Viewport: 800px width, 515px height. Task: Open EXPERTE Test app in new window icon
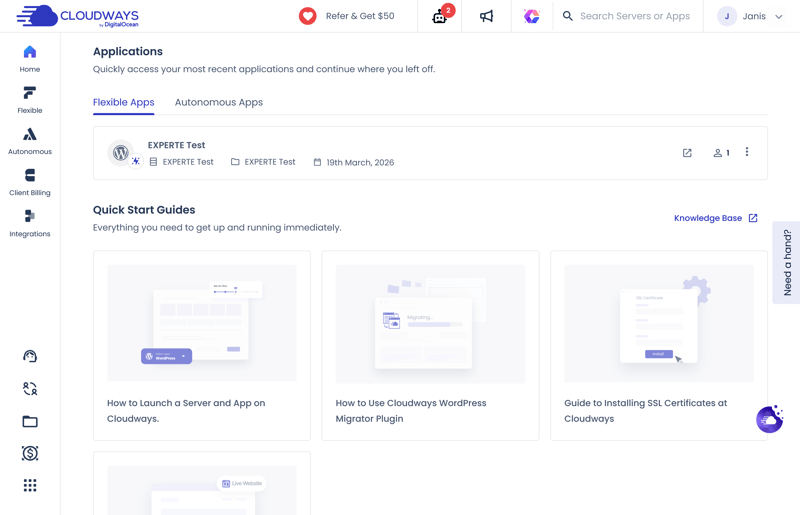(687, 153)
